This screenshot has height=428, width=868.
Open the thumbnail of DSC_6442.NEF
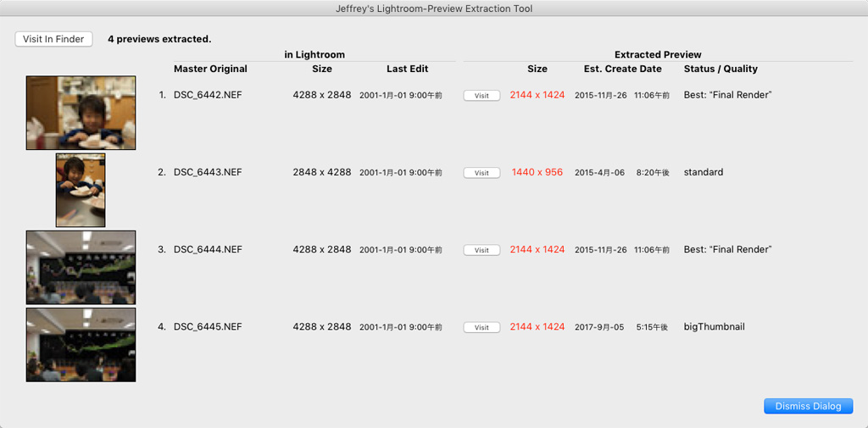[81, 113]
